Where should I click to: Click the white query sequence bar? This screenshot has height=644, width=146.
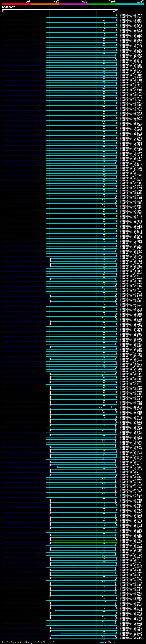point(60,9)
